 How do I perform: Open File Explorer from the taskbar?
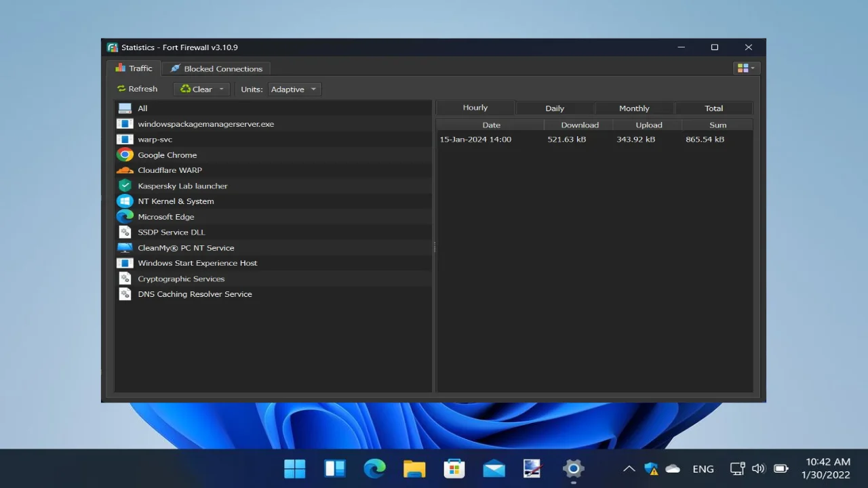pos(414,468)
